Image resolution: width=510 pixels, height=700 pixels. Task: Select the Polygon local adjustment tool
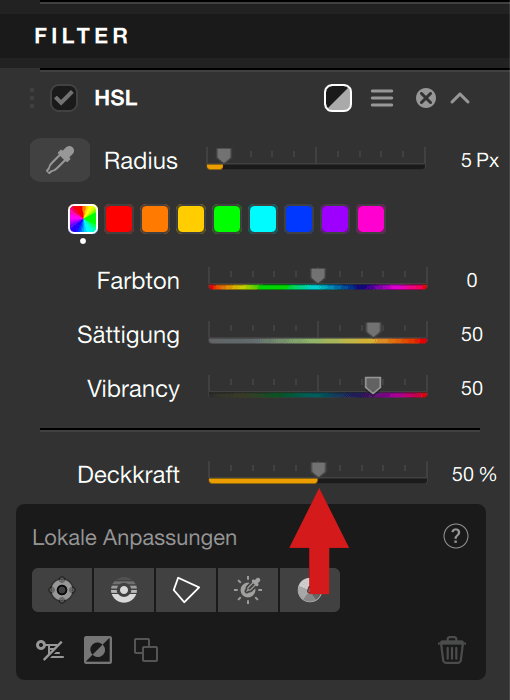tap(186, 590)
